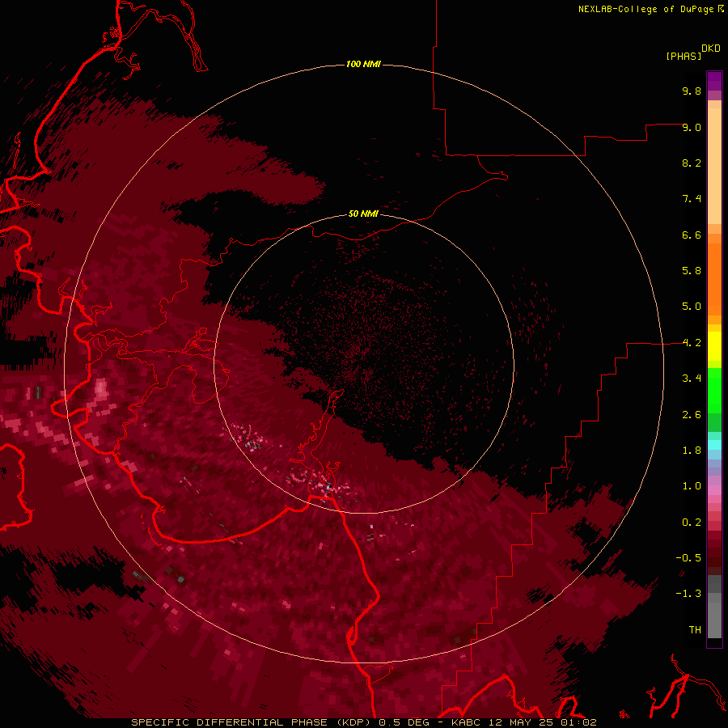728x728 pixels.
Task: Click the 50 NMI range ring label
Action: pyautogui.click(x=363, y=214)
